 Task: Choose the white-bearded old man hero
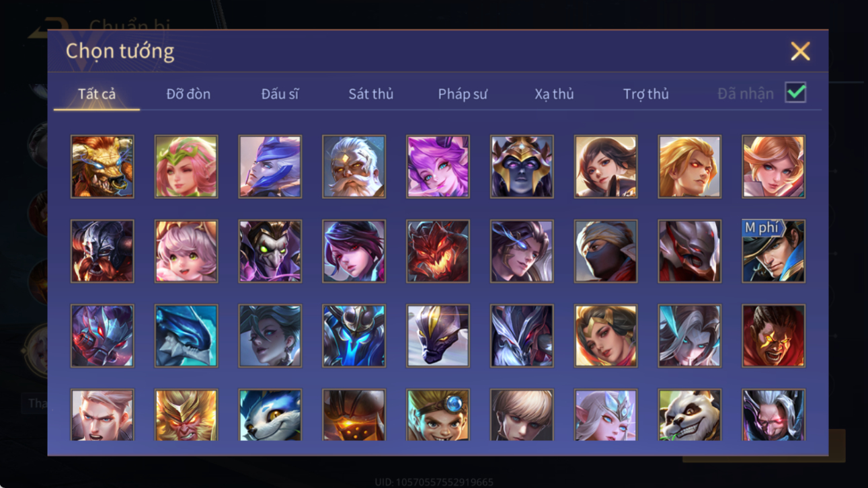click(354, 167)
